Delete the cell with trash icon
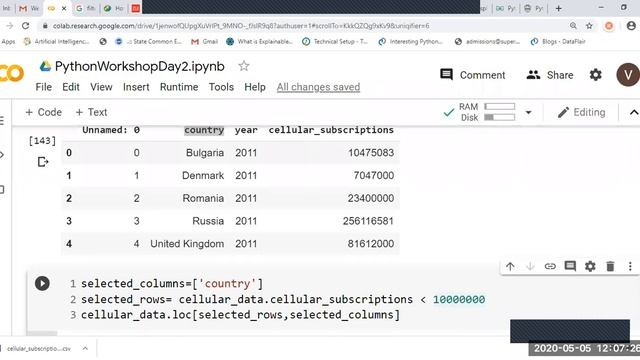Viewport: 640px width, 360px height. tap(610, 267)
